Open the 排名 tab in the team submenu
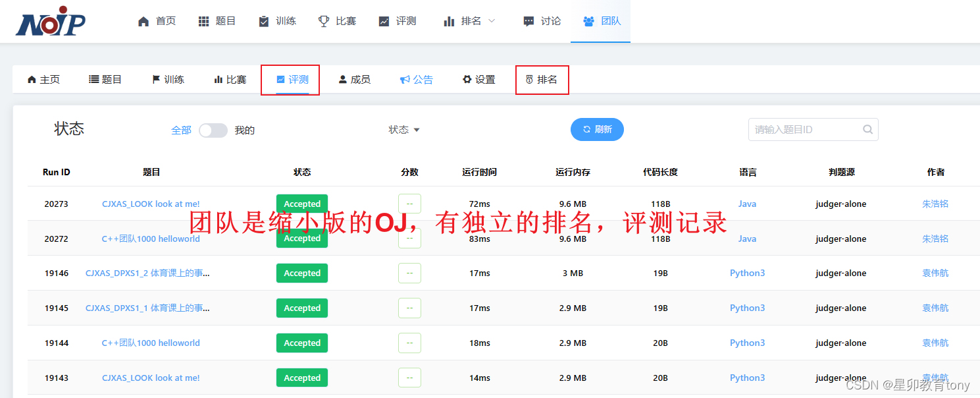The height and width of the screenshot is (398, 980). click(x=542, y=79)
